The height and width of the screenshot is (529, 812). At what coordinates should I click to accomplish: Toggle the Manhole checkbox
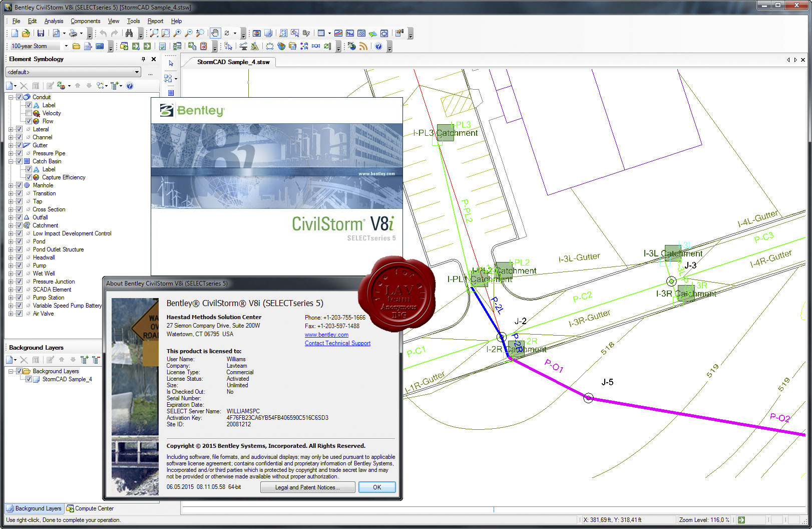point(19,185)
